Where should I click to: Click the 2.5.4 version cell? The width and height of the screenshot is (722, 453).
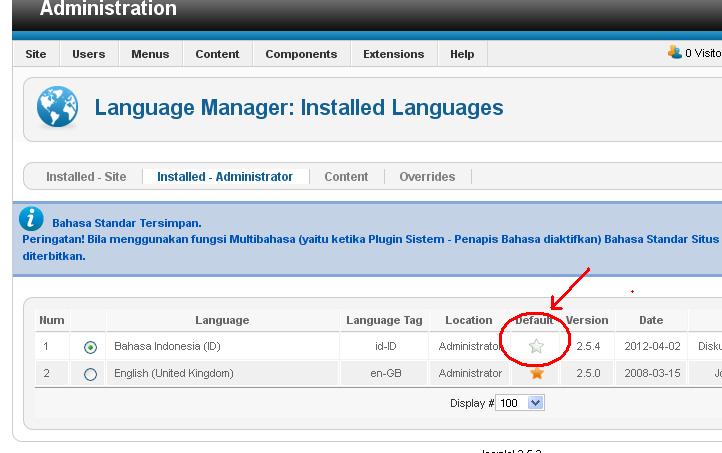[x=588, y=346]
